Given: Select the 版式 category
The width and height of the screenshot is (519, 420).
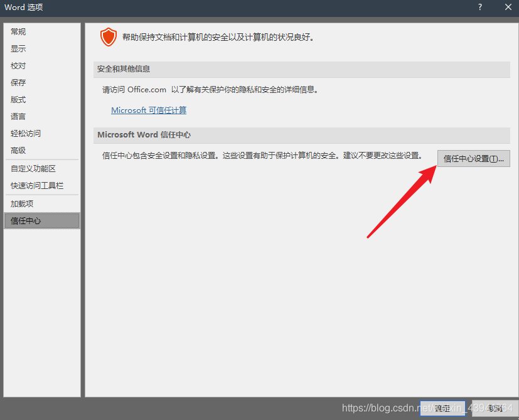Looking at the screenshot, I should click(41, 99).
